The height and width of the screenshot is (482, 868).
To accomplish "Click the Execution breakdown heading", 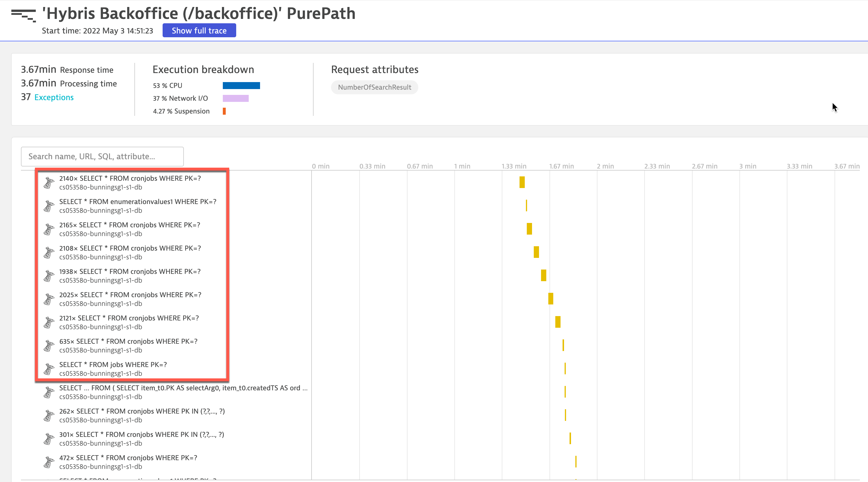I will [x=203, y=70].
